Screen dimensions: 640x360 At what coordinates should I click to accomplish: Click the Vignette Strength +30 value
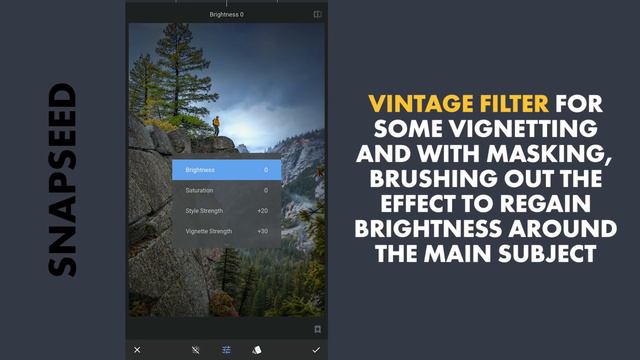(x=262, y=231)
